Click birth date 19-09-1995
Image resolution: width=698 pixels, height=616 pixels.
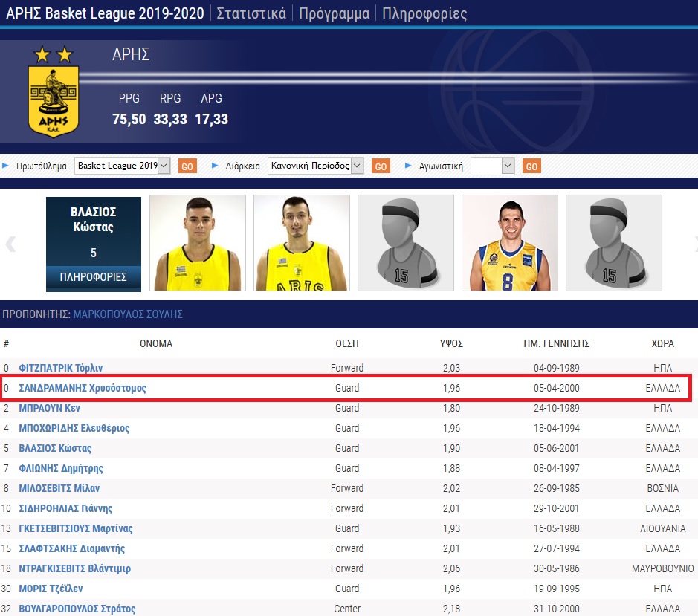coord(557,589)
